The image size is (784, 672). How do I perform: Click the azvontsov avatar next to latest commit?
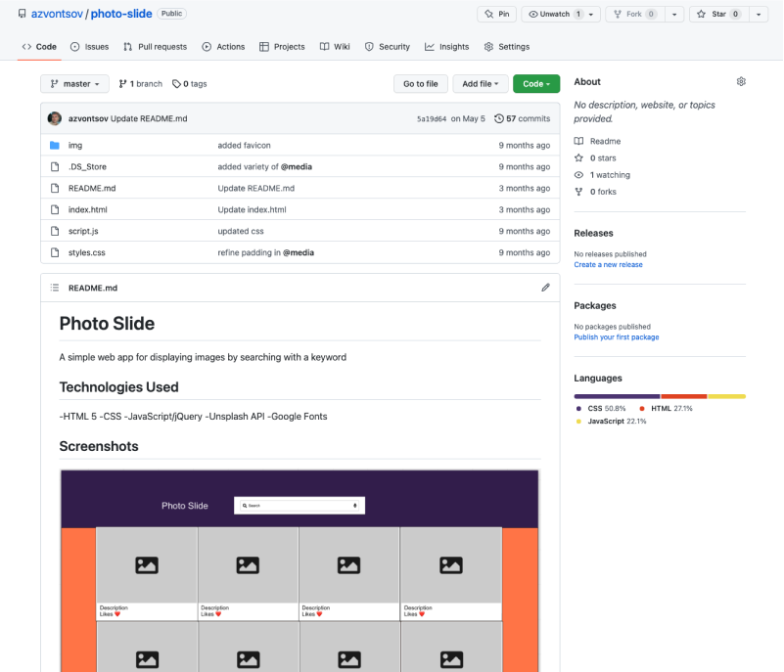pyautogui.click(x=55, y=118)
